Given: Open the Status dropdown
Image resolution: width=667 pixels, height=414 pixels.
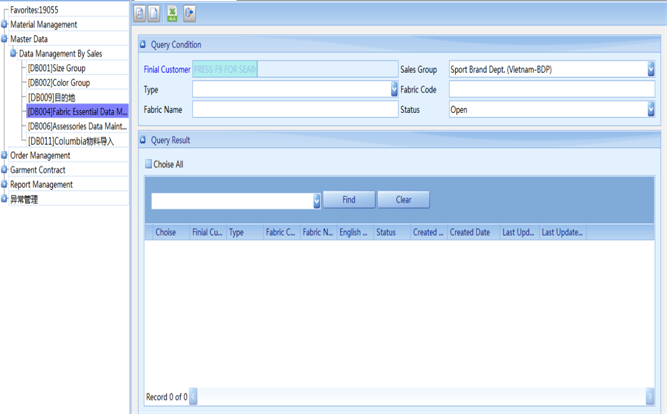Looking at the screenshot, I should [650, 110].
